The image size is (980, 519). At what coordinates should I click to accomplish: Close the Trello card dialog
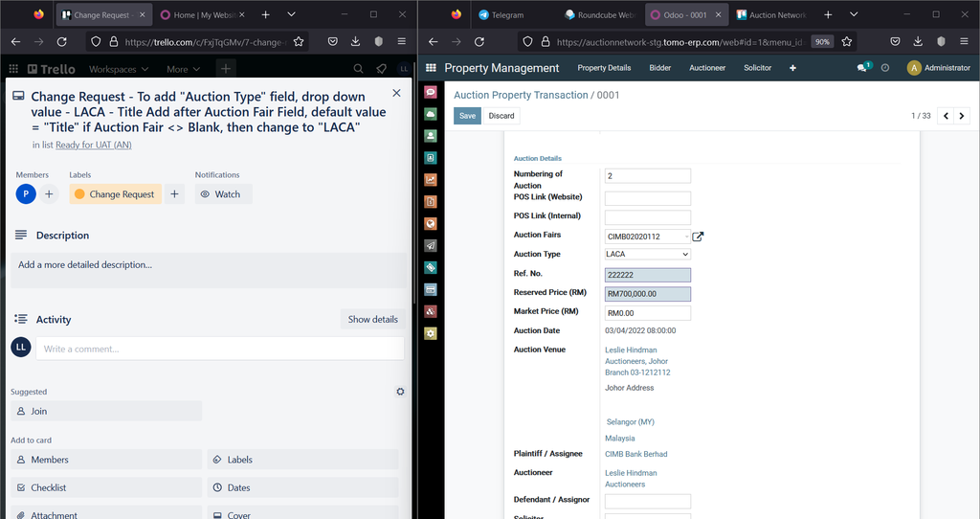[x=396, y=93]
